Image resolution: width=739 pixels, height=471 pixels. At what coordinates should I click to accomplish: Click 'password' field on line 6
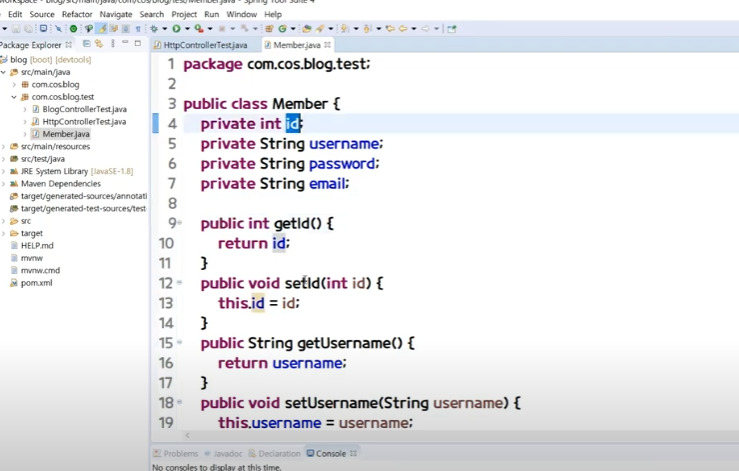pos(342,164)
